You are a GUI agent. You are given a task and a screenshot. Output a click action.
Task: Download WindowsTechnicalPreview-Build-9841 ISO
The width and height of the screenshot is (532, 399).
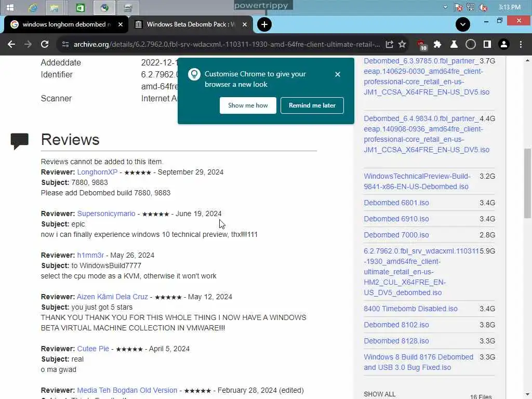pos(417,181)
